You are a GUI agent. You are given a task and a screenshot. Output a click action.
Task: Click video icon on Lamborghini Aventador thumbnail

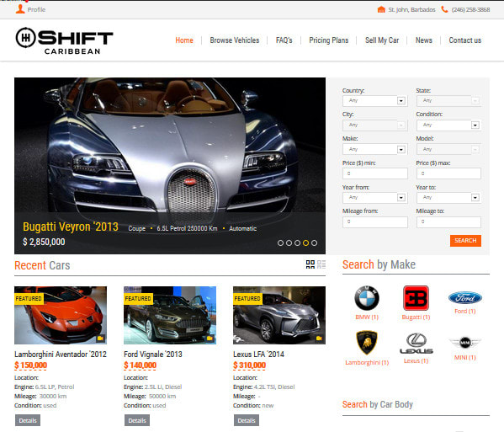tap(100, 338)
